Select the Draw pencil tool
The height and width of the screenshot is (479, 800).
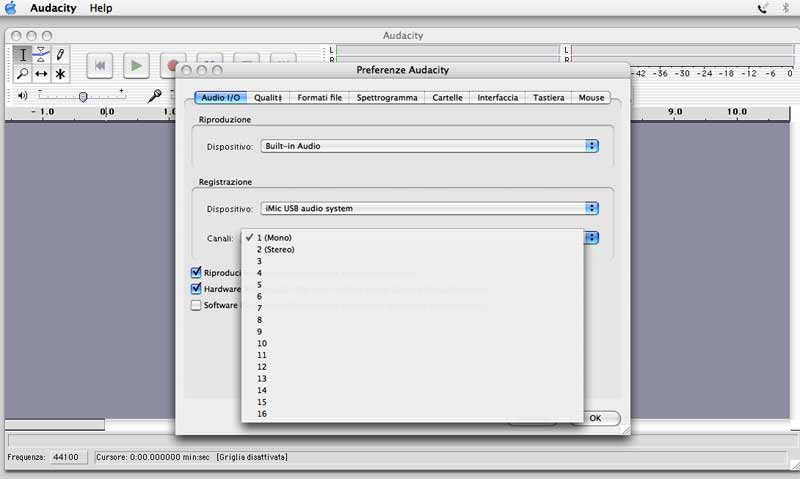[x=60, y=55]
